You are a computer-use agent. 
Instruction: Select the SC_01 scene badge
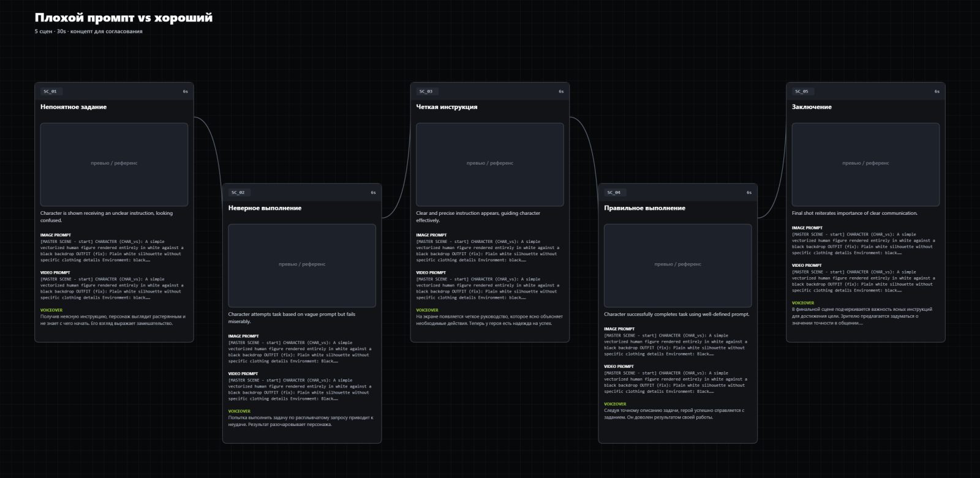coord(50,91)
